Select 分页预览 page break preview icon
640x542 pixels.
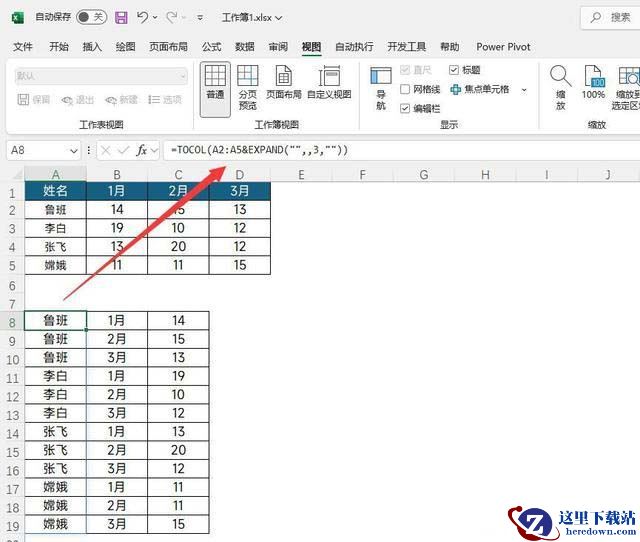click(x=248, y=88)
